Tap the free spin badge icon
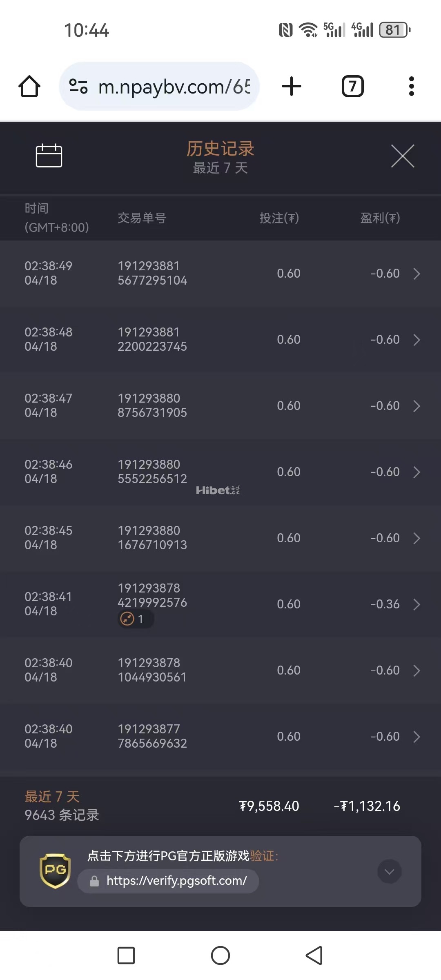The height and width of the screenshot is (980, 441). [x=127, y=619]
